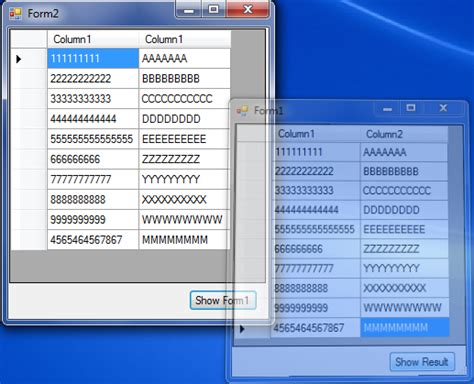Select cell 4565464567867 in Form2
The height and width of the screenshot is (384, 474).
click(x=93, y=240)
